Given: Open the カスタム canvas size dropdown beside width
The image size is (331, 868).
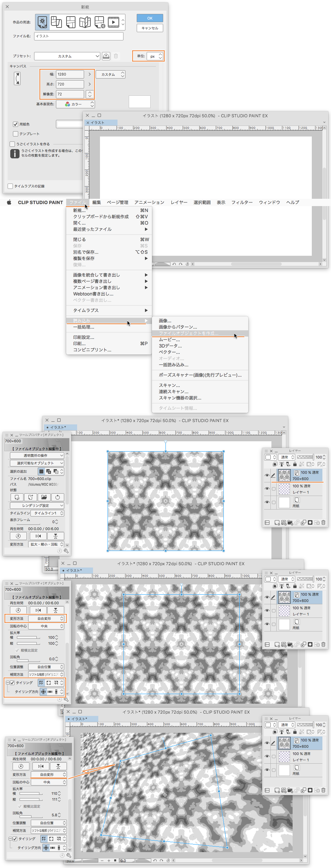Looking at the screenshot, I should (x=111, y=75).
